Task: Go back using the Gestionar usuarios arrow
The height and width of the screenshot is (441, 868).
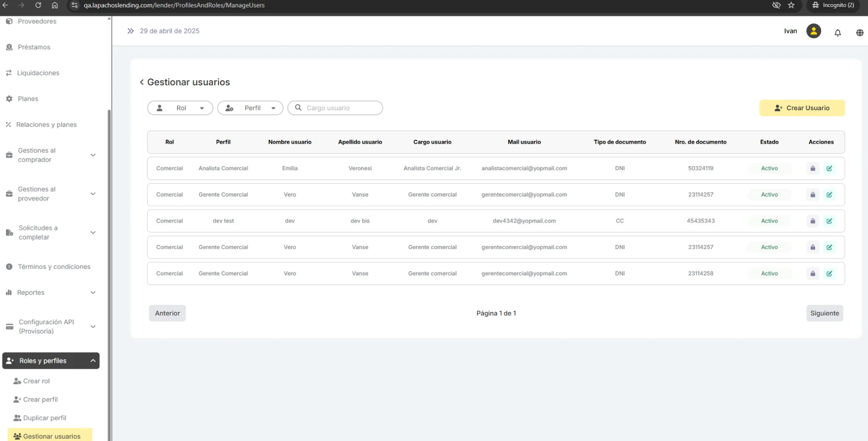Action: (x=142, y=82)
